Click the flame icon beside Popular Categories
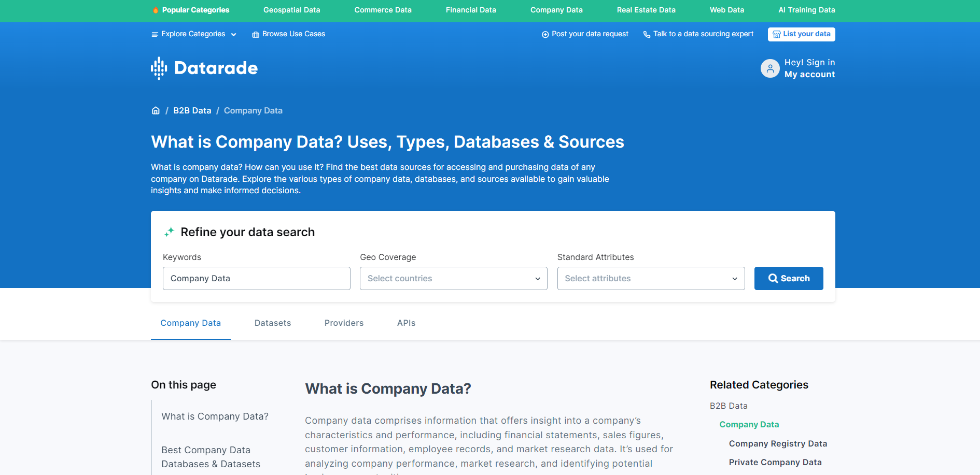Screen dimensions: 980x475 pyautogui.click(x=156, y=9)
